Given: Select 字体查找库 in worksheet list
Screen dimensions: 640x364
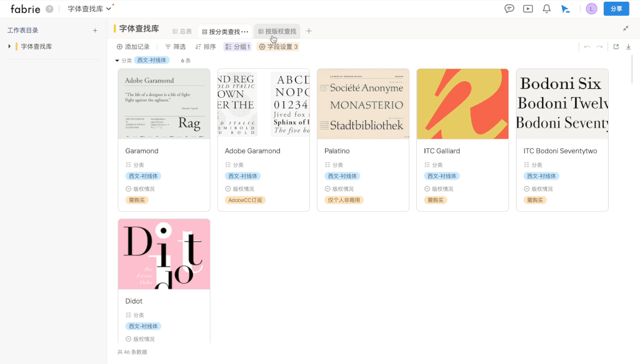Looking at the screenshot, I should click(x=36, y=46).
